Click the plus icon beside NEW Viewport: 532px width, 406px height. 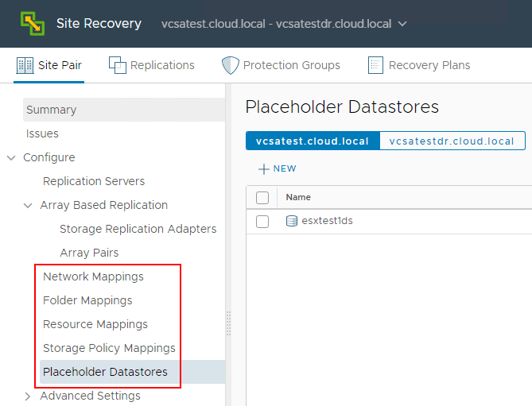[264, 168]
